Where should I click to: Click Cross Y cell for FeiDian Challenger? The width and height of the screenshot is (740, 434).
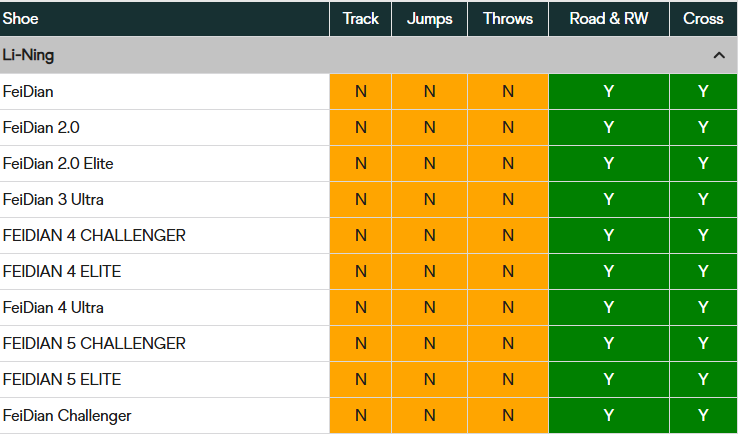[x=703, y=416]
